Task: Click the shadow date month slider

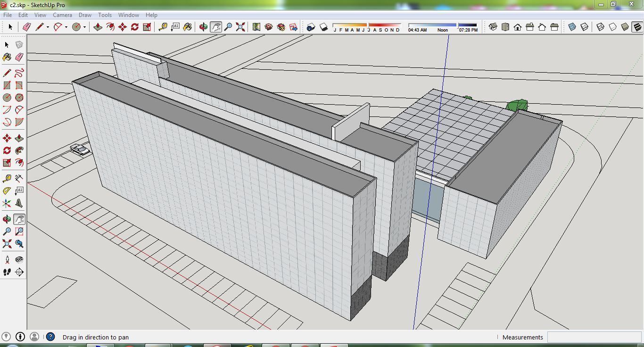Action: coord(367,25)
